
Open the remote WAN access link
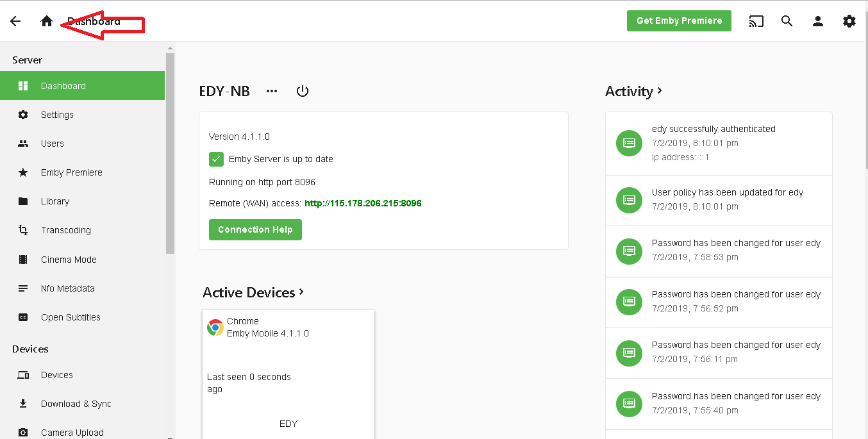point(363,203)
